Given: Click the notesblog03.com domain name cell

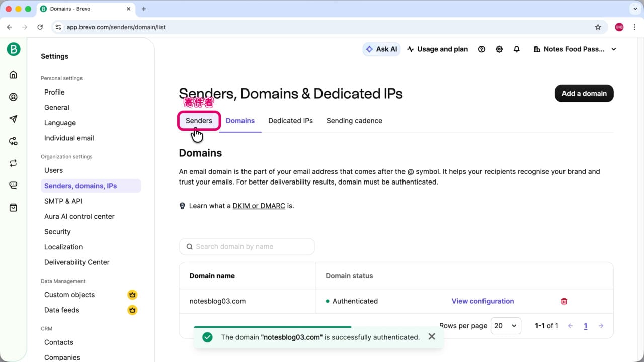Looking at the screenshot, I should click(x=217, y=301).
